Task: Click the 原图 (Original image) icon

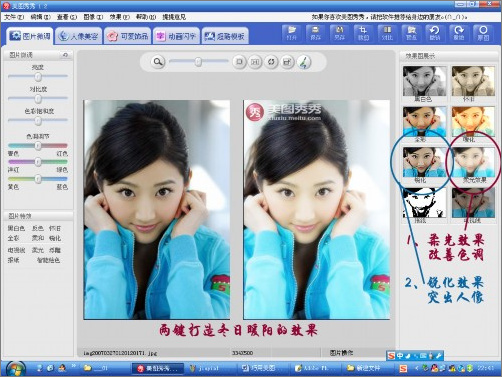Action: pyautogui.click(x=483, y=33)
